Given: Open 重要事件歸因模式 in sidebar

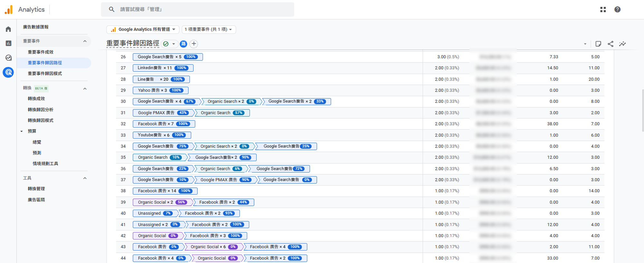Looking at the screenshot, I should [45, 74].
